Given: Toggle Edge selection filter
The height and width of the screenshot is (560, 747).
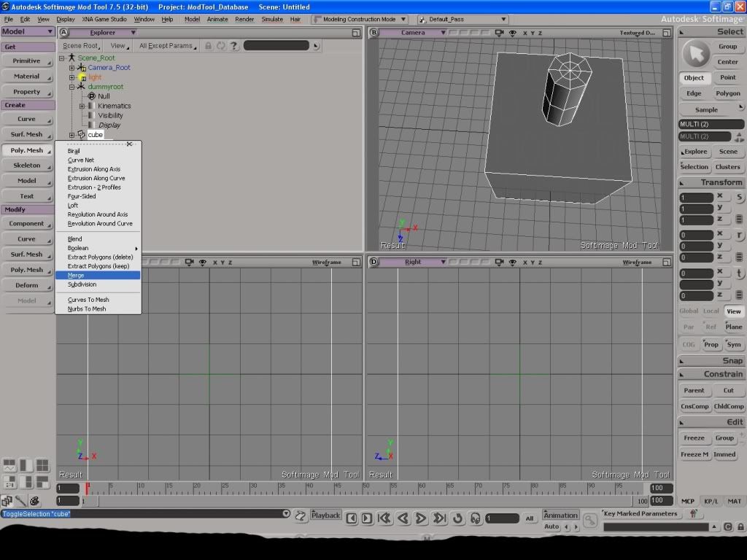Looking at the screenshot, I should 694,93.
